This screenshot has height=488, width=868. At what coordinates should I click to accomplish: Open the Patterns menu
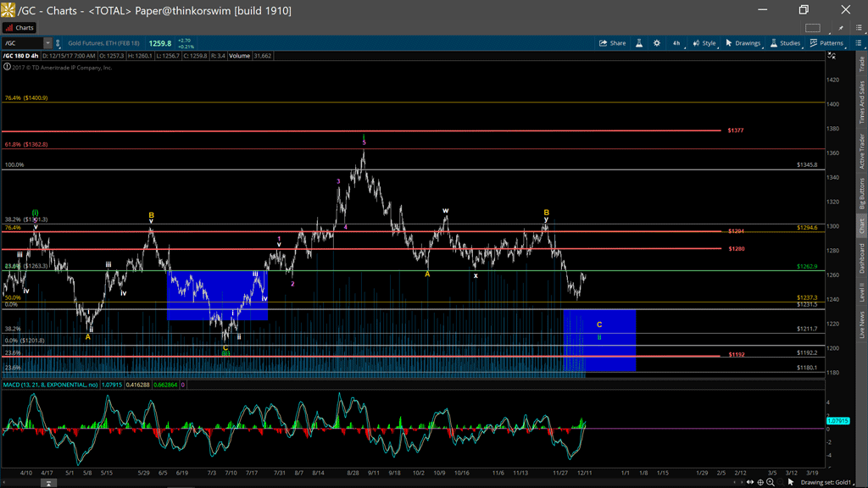[826, 43]
